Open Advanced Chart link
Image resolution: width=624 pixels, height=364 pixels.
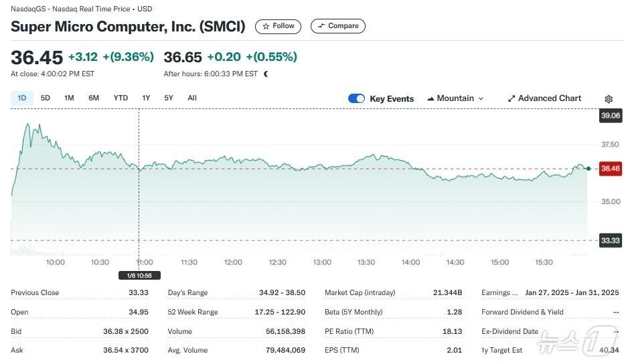point(549,98)
